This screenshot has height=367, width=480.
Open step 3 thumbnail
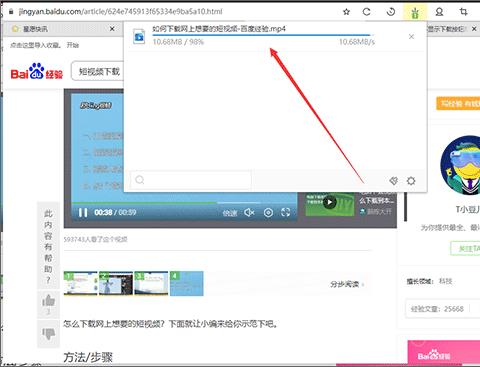[x=151, y=283]
